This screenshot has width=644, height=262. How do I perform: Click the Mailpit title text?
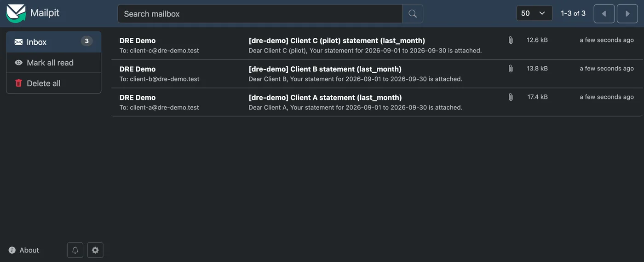pyautogui.click(x=45, y=13)
